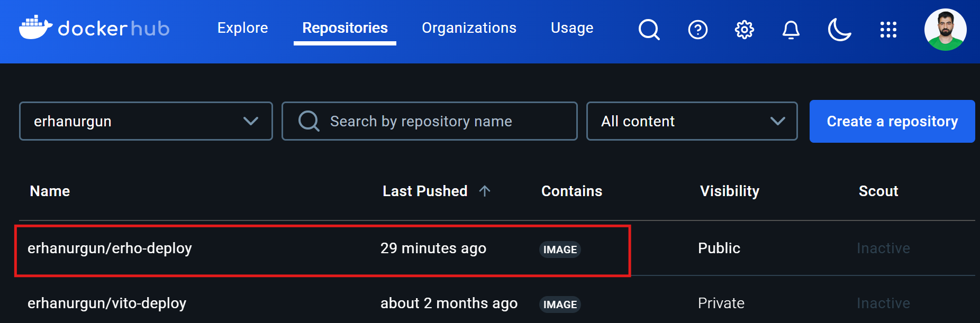Open the apps grid icon
Screen dimensions: 980x323
(x=888, y=30)
